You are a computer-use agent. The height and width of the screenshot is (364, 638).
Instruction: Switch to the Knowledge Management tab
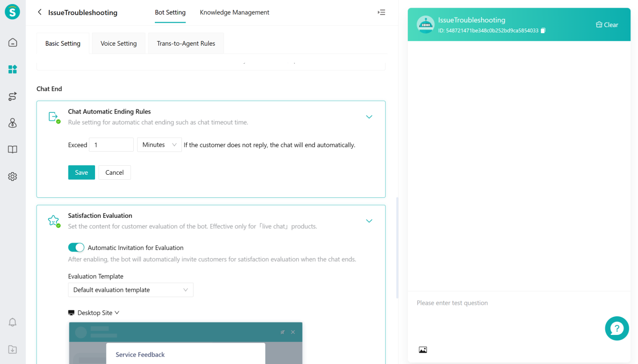pos(234,12)
